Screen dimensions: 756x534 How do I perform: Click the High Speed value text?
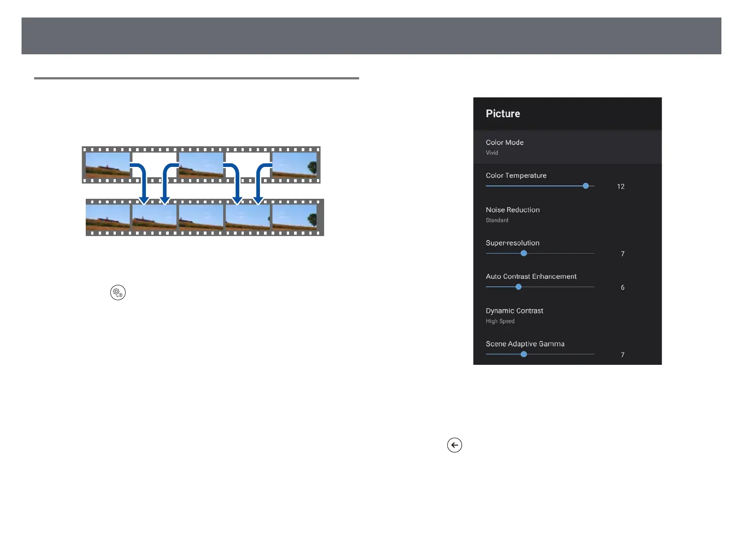pos(500,321)
